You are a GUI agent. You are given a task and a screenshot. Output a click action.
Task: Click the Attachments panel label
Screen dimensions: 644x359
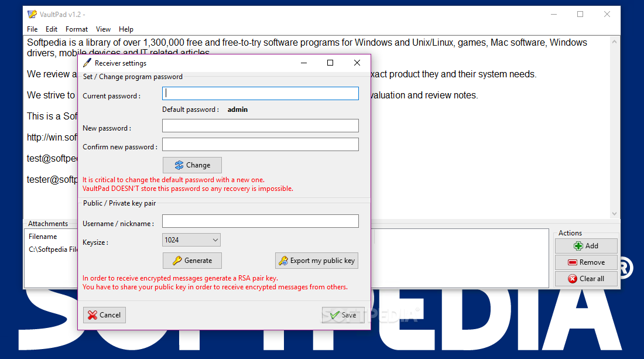48,224
